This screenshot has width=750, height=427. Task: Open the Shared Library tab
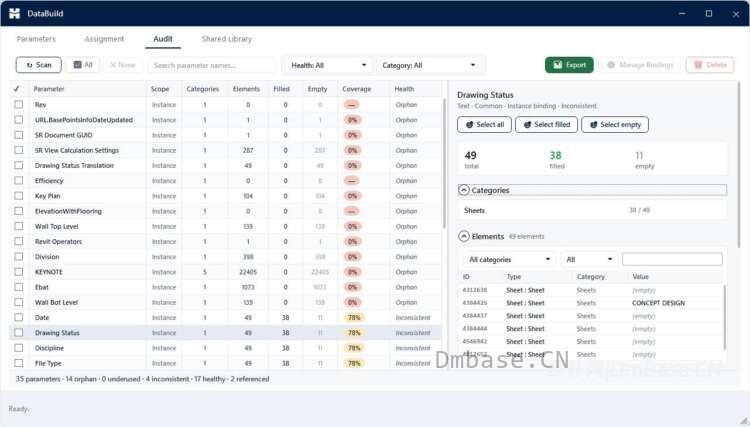point(226,39)
